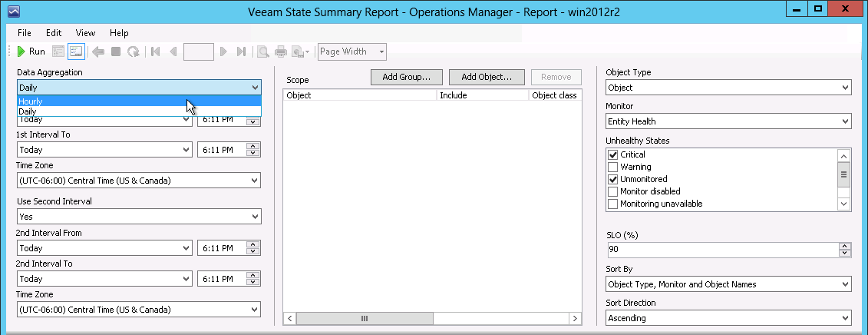Decrease the 2nd Interval To time

click(253, 282)
